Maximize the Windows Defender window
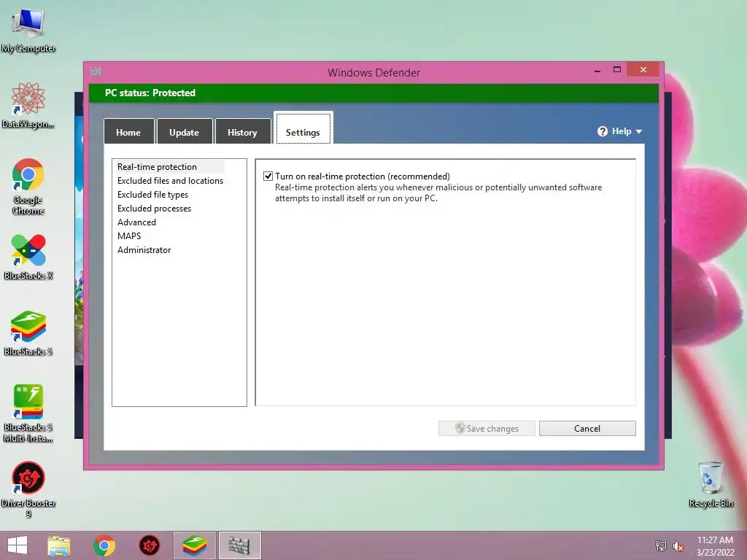The width and height of the screenshot is (747, 560). point(617,70)
